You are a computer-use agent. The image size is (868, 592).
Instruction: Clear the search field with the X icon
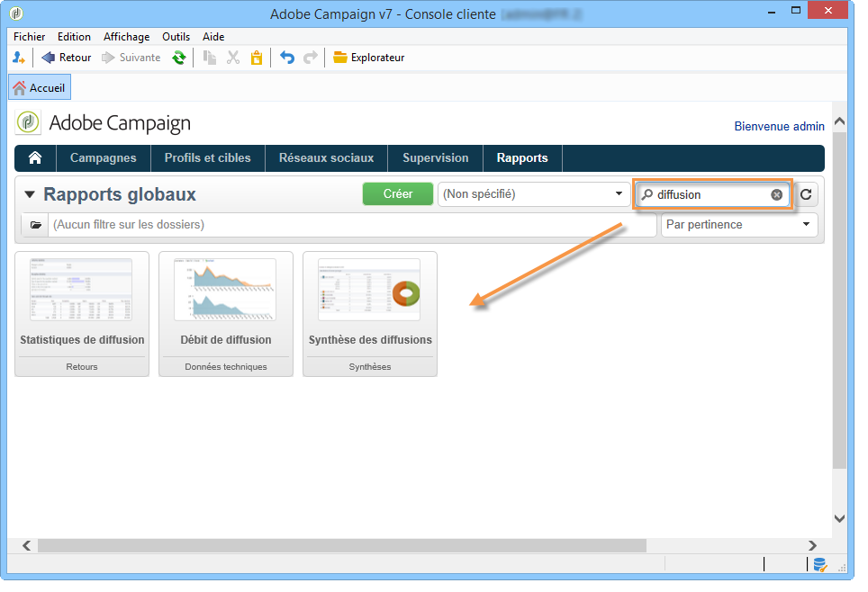pos(777,194)
